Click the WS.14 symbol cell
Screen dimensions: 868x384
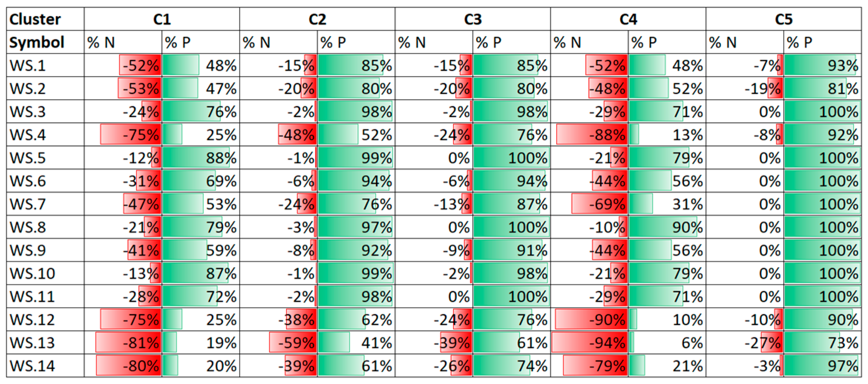coord(32,366)
